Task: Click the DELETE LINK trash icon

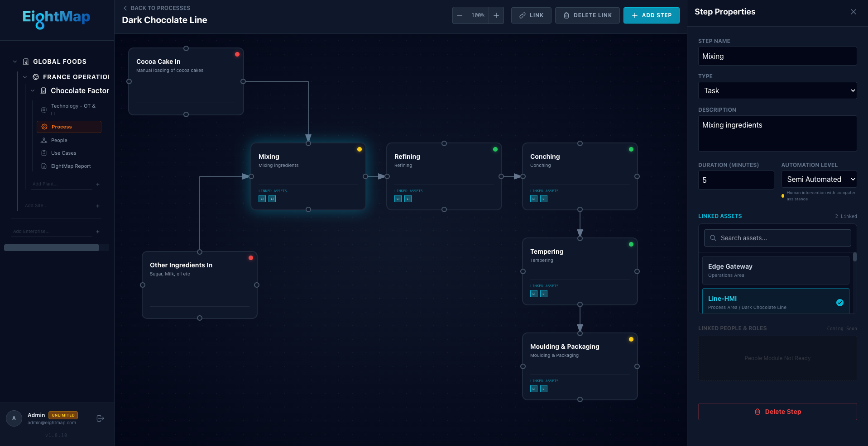Action: 566,15
